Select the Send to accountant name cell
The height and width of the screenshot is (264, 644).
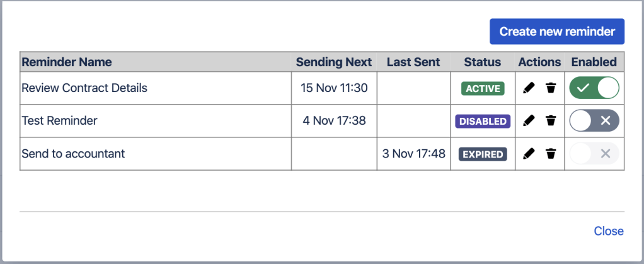pyautogui.click(x=73, y=153)
